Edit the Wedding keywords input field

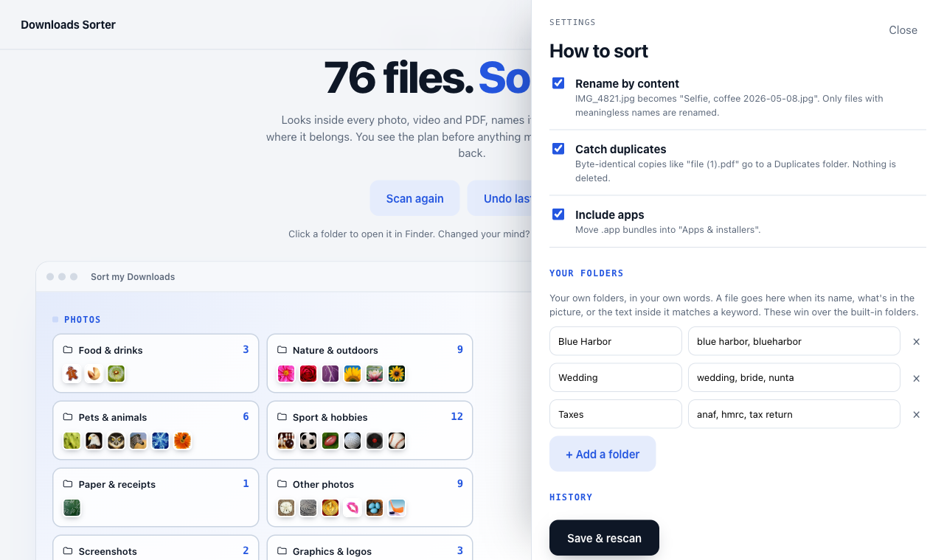[x=794, y=377]
